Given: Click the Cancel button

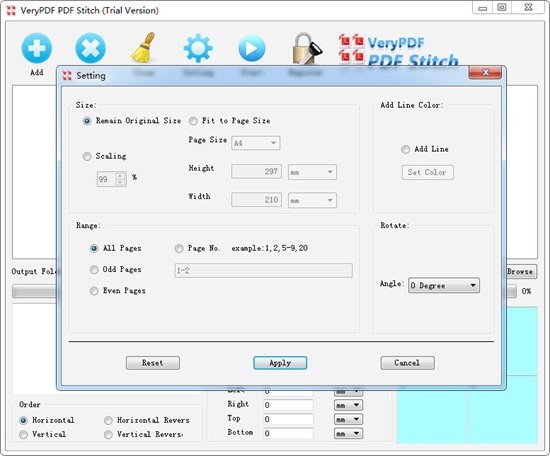Looking at the screenshot, I should pyautogui.click(x=408, y=363).
